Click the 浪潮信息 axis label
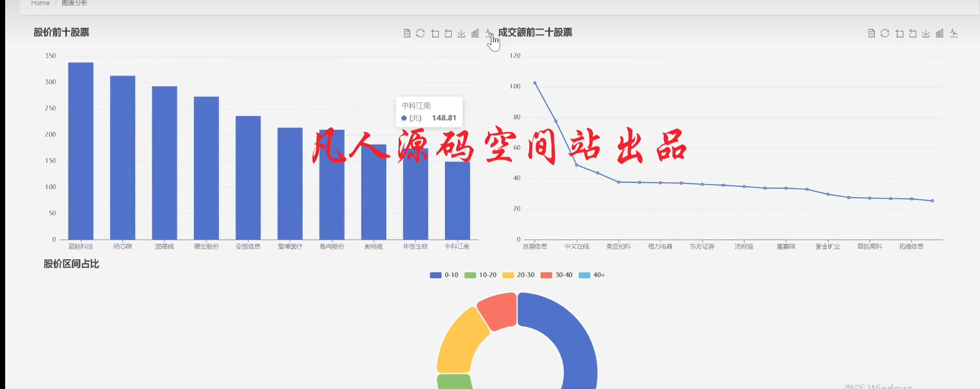980x389 pixels. 535,246
